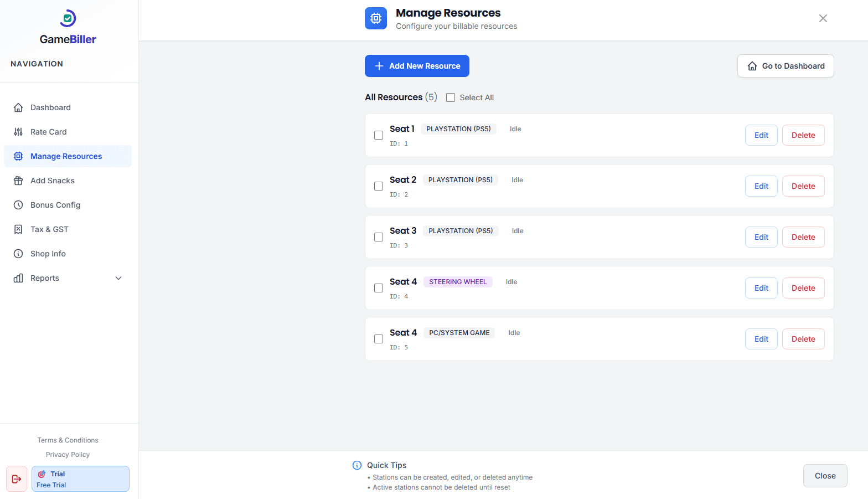This screenshot has width=868, height=499.
Task: Click the Tax & GST receipt icon
Action: click(18, 229)
